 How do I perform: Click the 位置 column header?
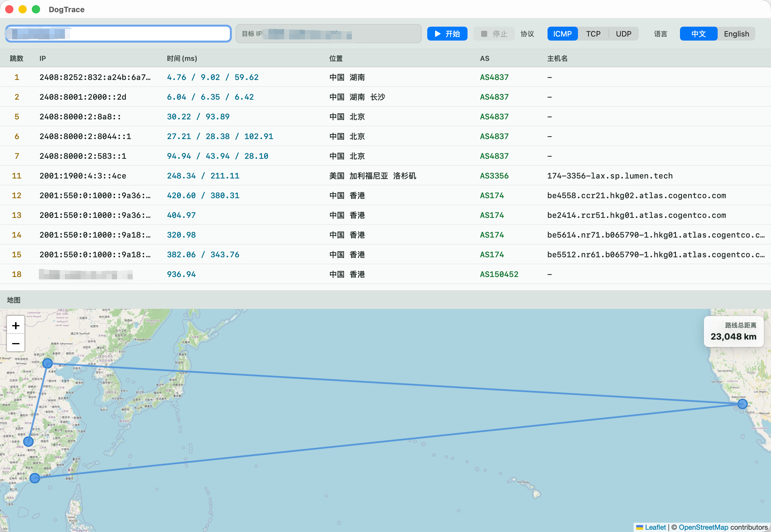(x=336, y=58)
